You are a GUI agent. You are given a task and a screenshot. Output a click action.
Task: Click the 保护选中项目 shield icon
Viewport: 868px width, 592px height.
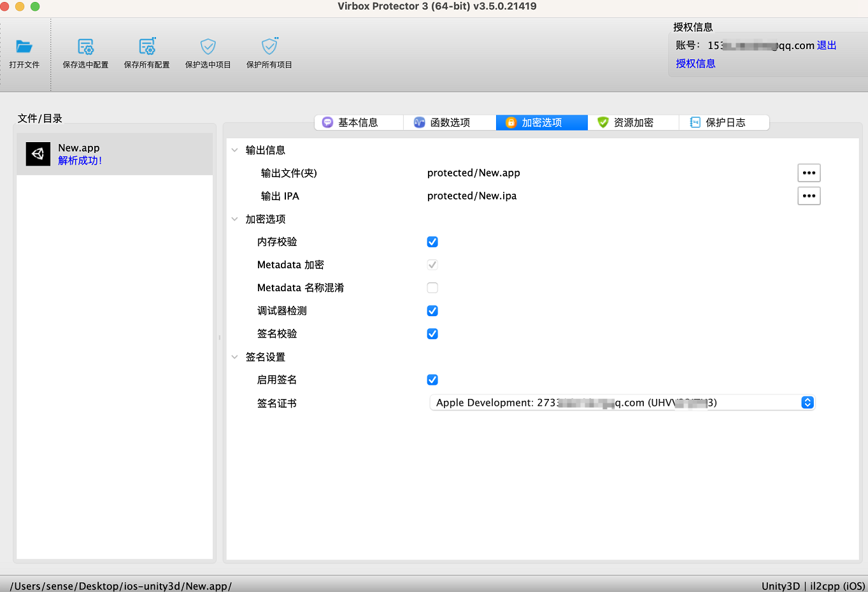coord(208,47)
